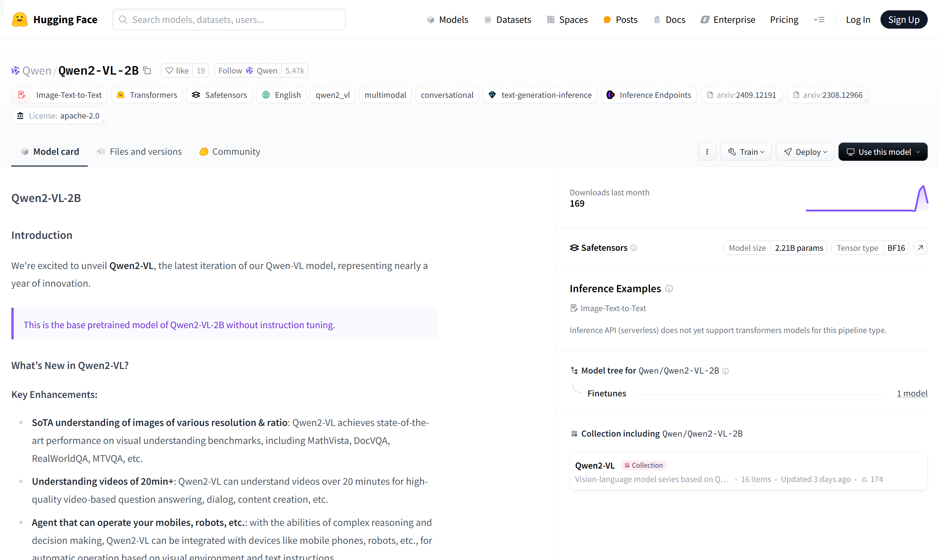Click Model tree info icon

pos(725,371)
